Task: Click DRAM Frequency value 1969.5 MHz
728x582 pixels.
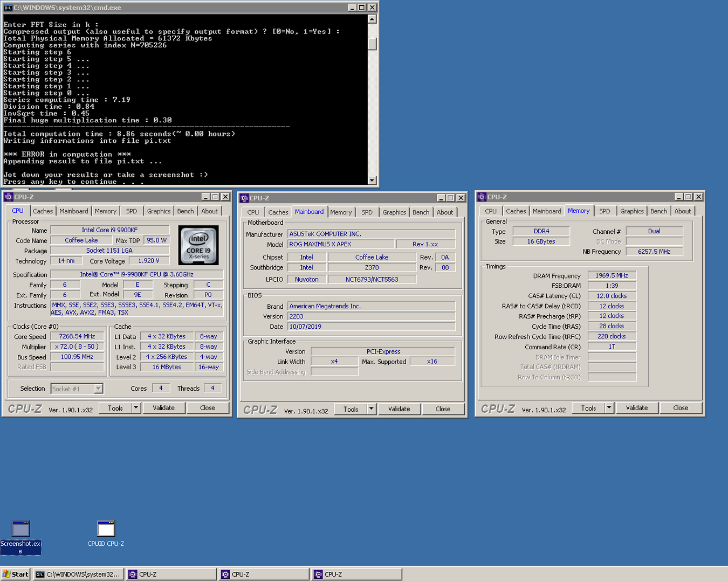Action: (612, 275)
